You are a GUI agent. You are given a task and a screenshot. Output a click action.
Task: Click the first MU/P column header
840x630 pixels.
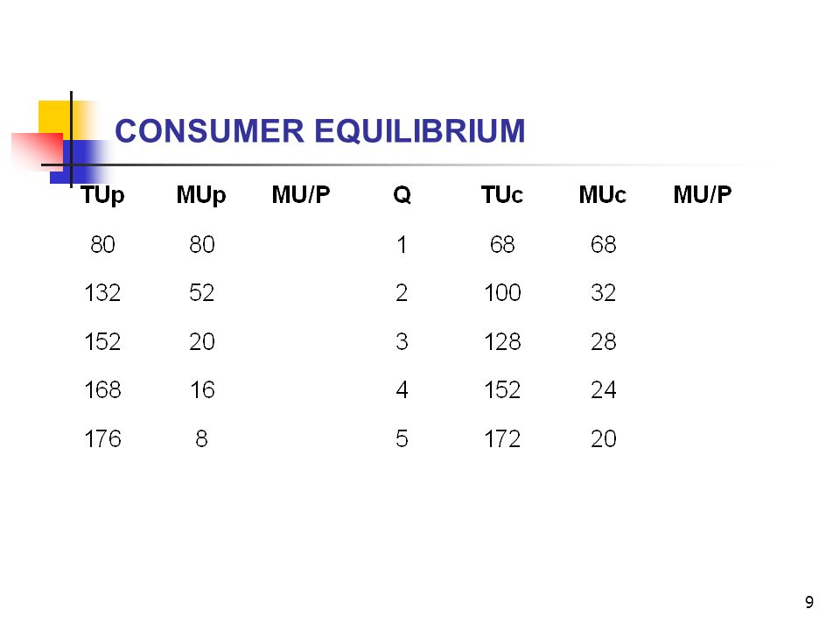point(300,194)
